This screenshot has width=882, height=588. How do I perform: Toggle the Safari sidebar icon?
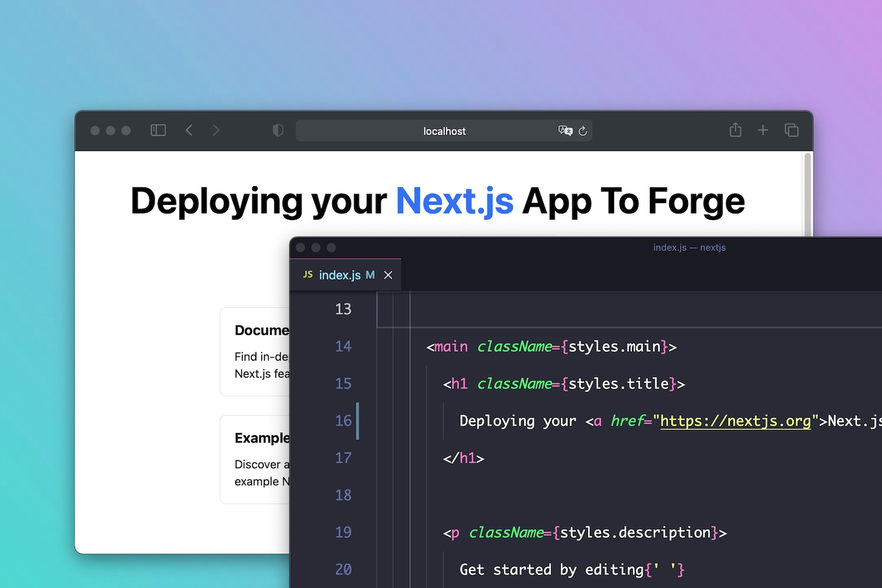(x=158, y=130)
